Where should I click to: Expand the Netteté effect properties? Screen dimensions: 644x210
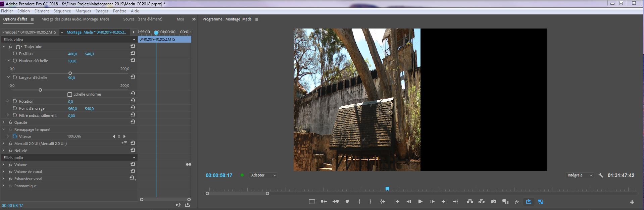coord(4,151)
